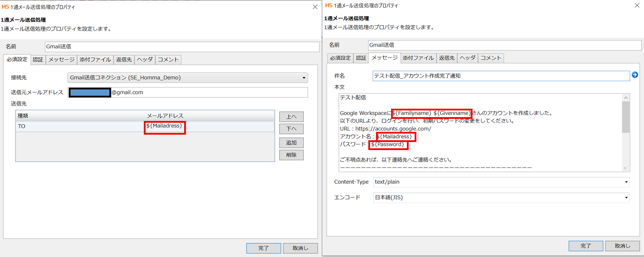Click the HS logo in right window title bar

pos(329,6)
